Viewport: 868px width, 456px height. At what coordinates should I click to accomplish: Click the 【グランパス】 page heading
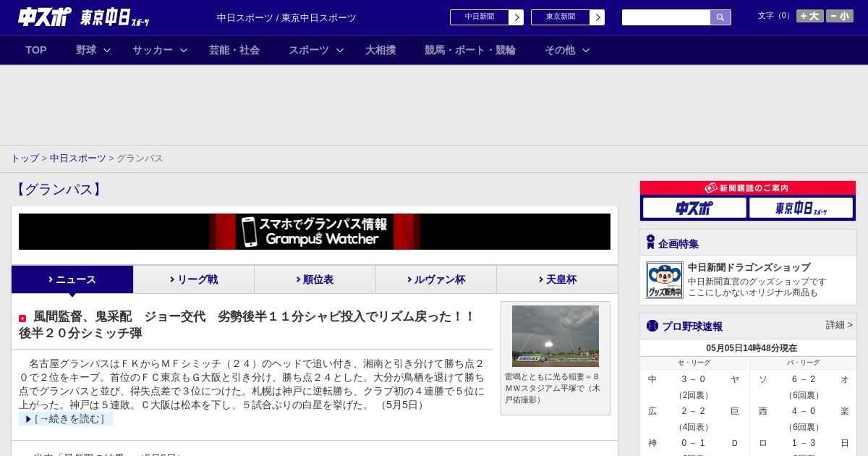tap(59, 190)
